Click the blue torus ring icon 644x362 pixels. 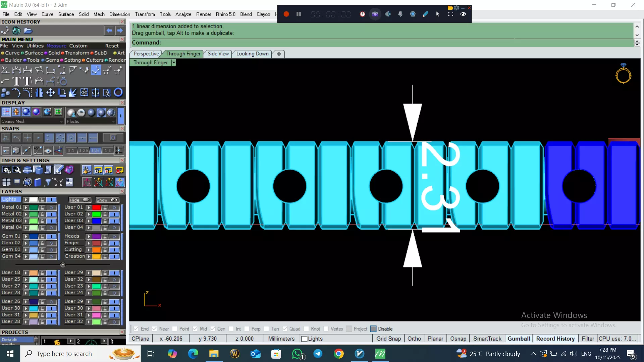(118, 93)
